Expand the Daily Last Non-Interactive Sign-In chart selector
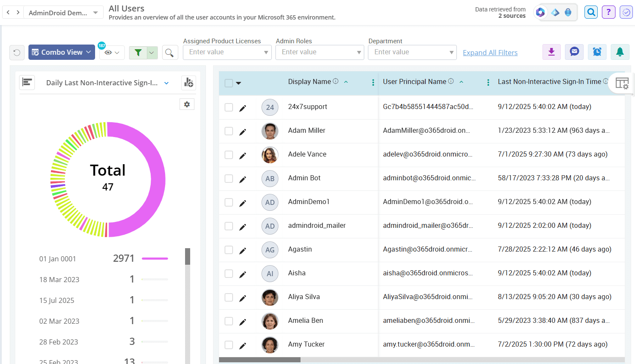635x364 pixels. tap(166, 83)
